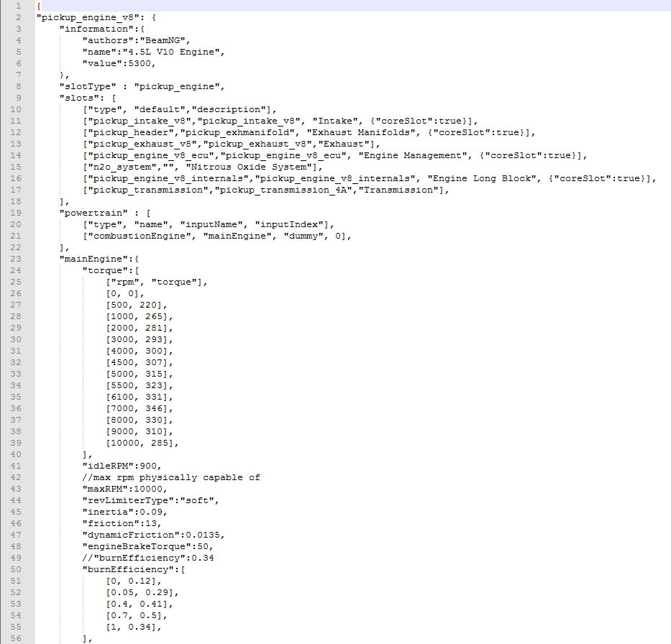This screenshot has height=644, width=671.
Task: Click "inputIndex" header text
Action: (289, 224)
